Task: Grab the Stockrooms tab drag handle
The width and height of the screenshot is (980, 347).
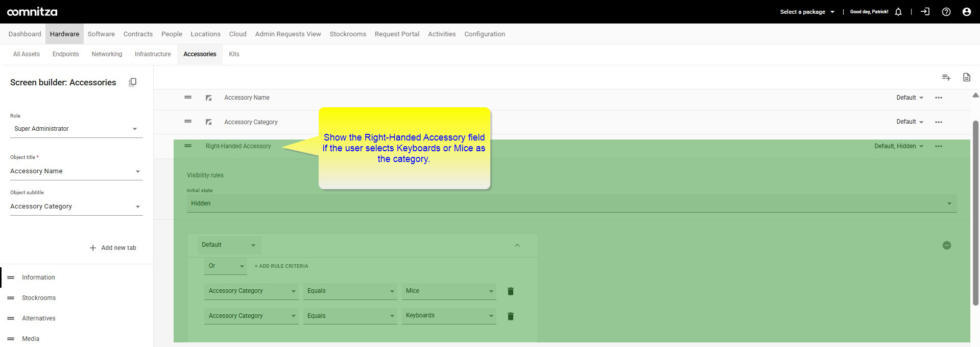Action: 11,298
